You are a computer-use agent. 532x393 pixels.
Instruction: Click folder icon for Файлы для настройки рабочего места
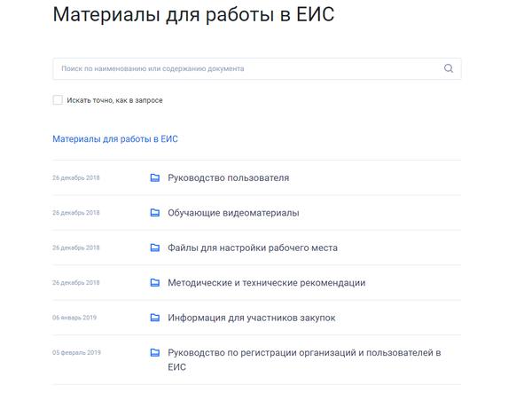[x=155, y=248]
